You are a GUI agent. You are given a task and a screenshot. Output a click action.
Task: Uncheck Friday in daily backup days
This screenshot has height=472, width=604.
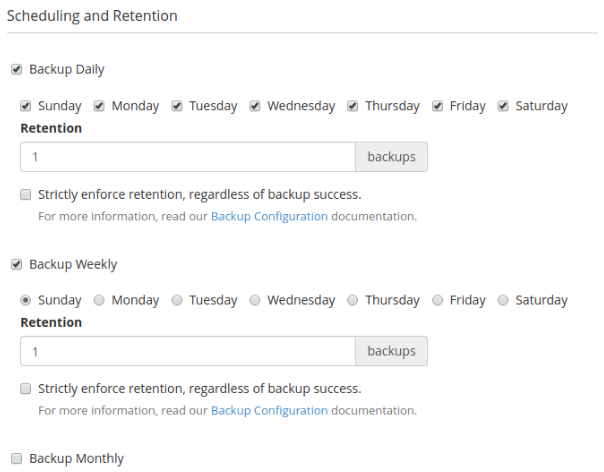(x=438, y=106)
